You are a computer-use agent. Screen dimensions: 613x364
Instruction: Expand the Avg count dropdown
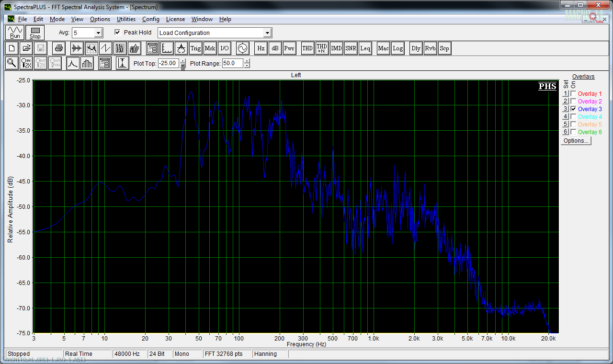98,33
